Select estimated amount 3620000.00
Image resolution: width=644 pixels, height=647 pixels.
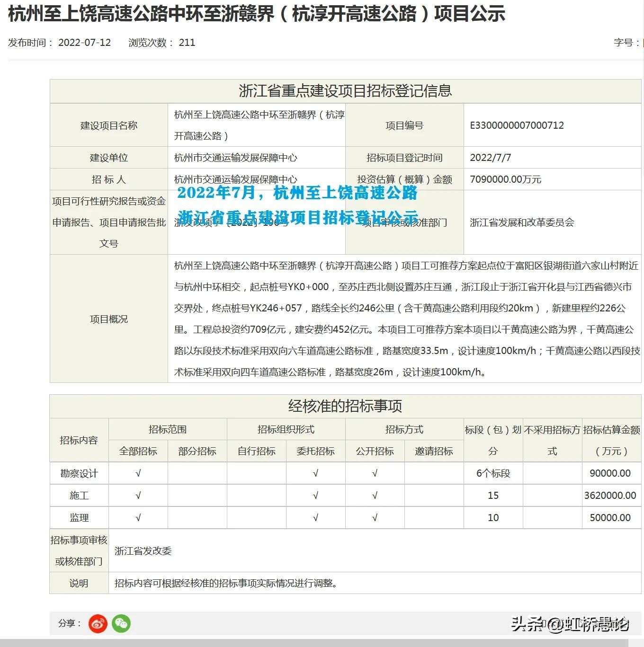pos(610,496)
